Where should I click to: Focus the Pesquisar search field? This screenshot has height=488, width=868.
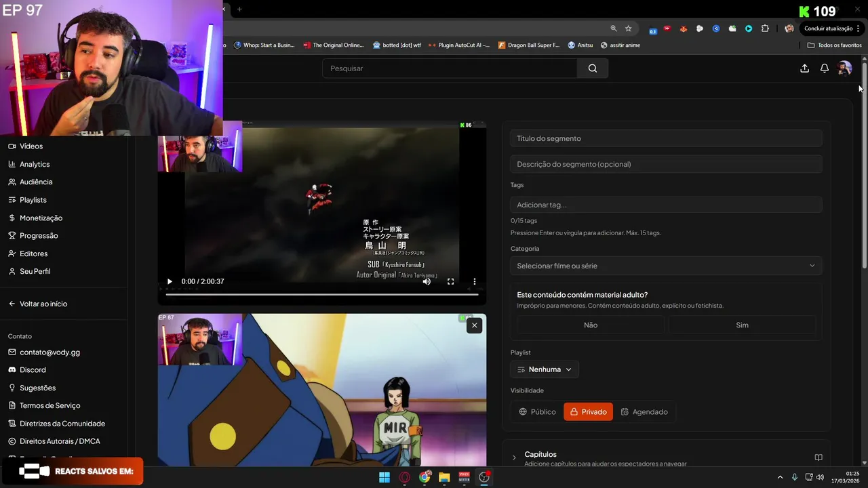tap(450, 68)
